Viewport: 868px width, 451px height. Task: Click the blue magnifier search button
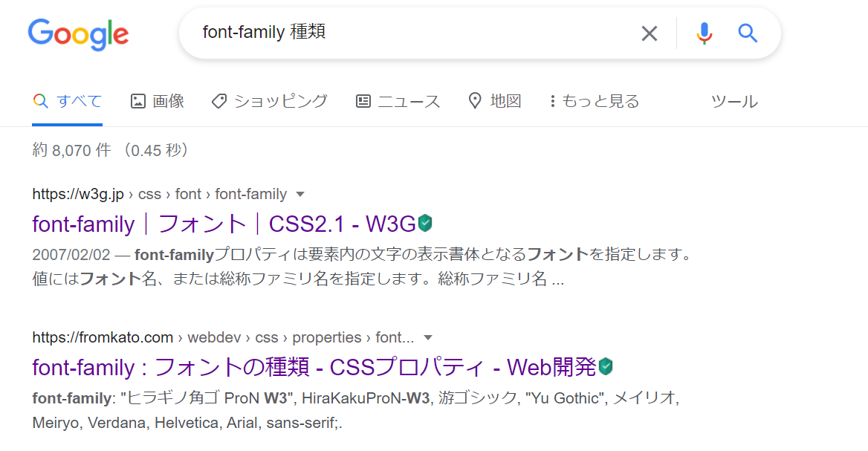tap(748, 33)
